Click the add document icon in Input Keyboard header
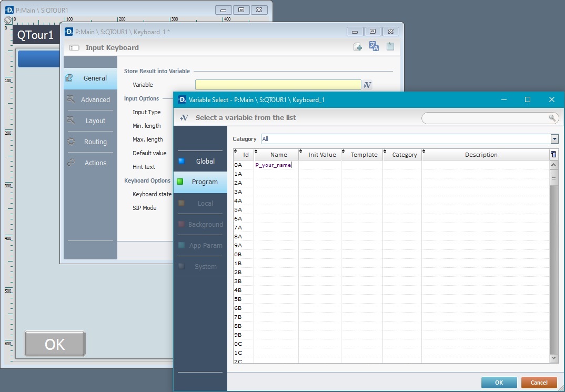This screenshot has width=565, height=392. click(x=358, y=47)
